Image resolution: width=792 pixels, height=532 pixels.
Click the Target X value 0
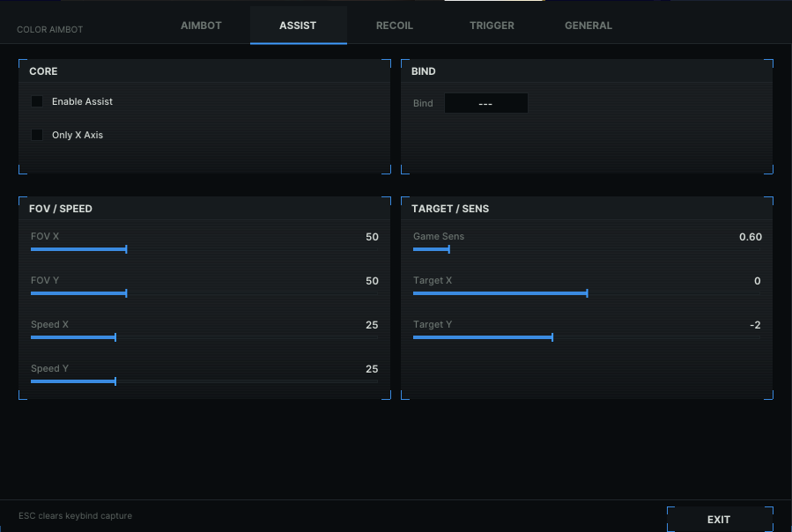point(757,281)
